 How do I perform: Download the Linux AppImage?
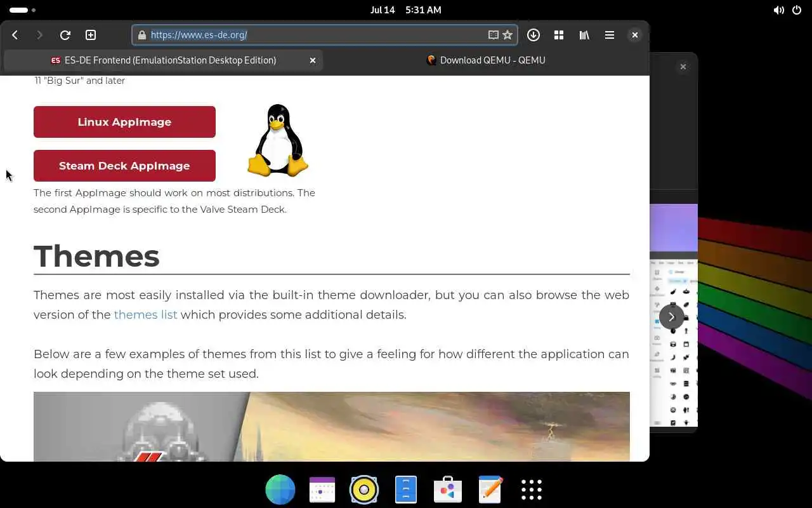124,122
